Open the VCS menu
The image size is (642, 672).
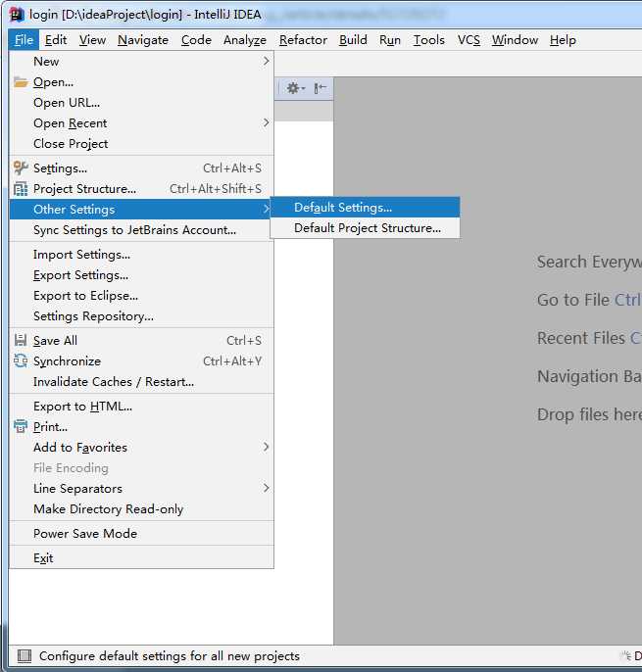pos(469,40)
